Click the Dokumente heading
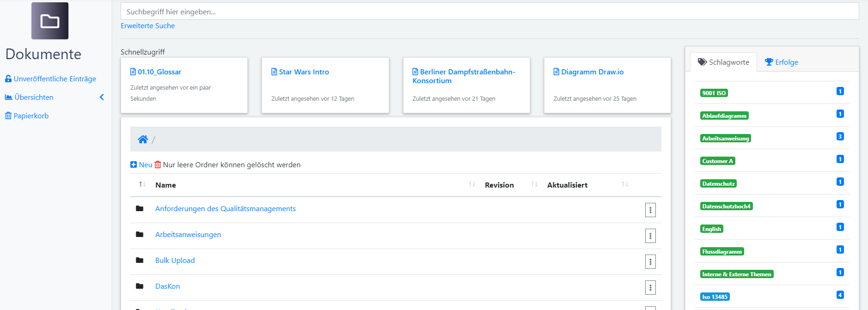The image size is (868, 310). click(43, 54)
